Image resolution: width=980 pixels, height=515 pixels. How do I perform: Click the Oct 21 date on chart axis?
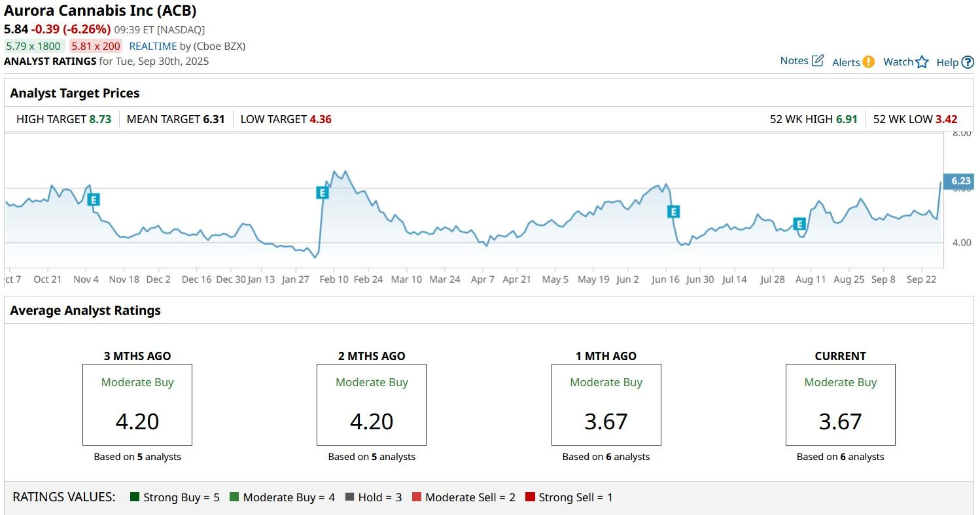click(48, 279)
